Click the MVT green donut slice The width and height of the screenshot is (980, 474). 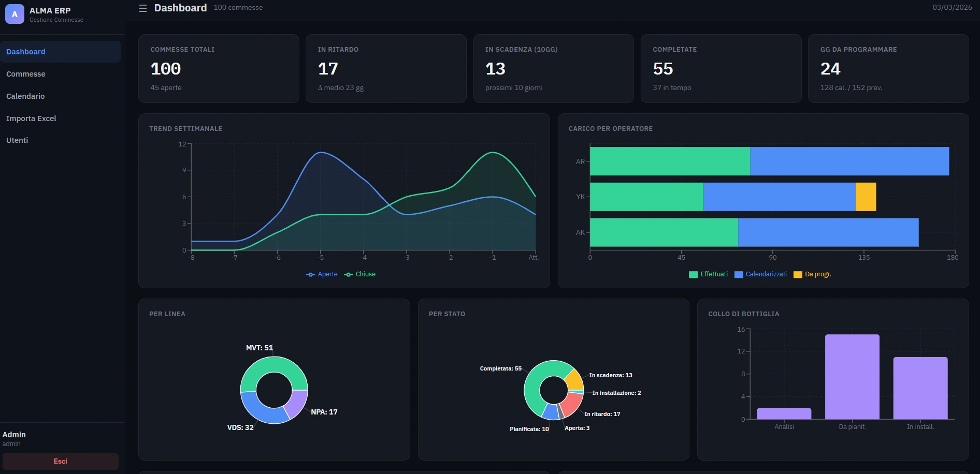point(274,365)
